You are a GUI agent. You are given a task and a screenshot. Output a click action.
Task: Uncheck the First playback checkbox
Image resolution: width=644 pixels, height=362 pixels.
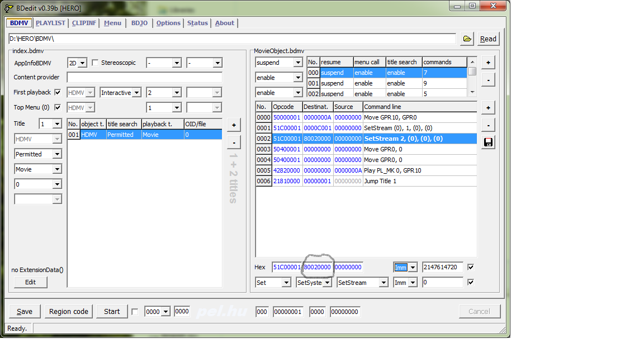coord(58,92)
